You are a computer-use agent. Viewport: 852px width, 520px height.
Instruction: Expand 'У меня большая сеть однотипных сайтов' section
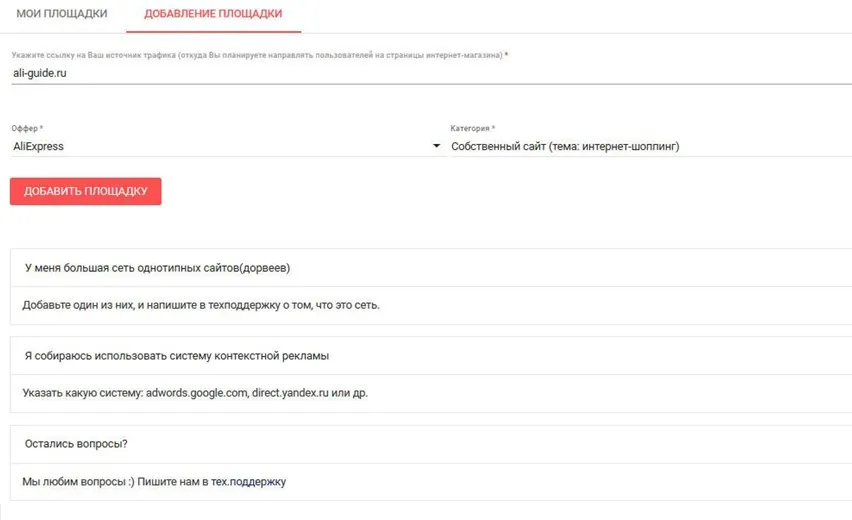431,268
